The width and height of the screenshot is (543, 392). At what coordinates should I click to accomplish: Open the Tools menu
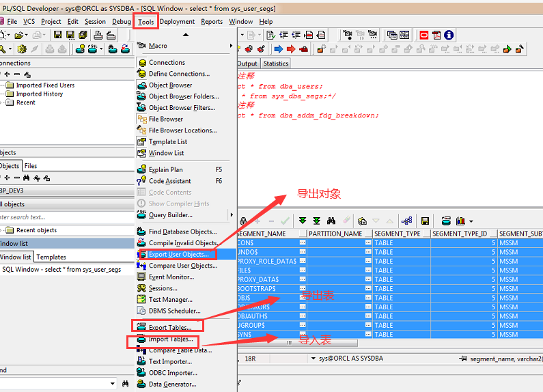145,22
